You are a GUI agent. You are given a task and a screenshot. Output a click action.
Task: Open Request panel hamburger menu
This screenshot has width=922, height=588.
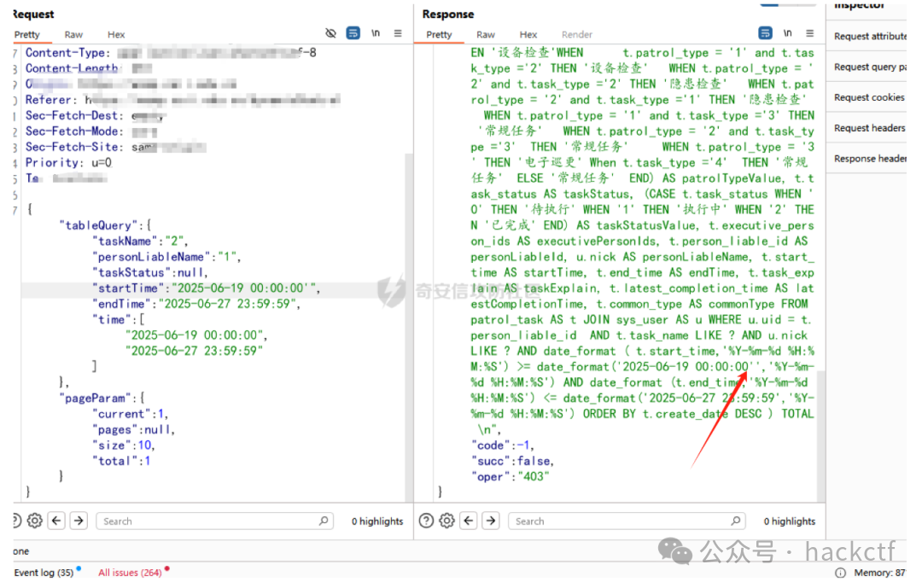[398, 33]
